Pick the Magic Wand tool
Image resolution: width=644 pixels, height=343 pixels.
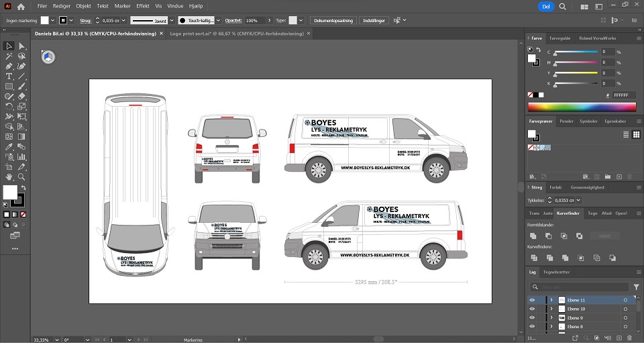[x=9, y=56]
